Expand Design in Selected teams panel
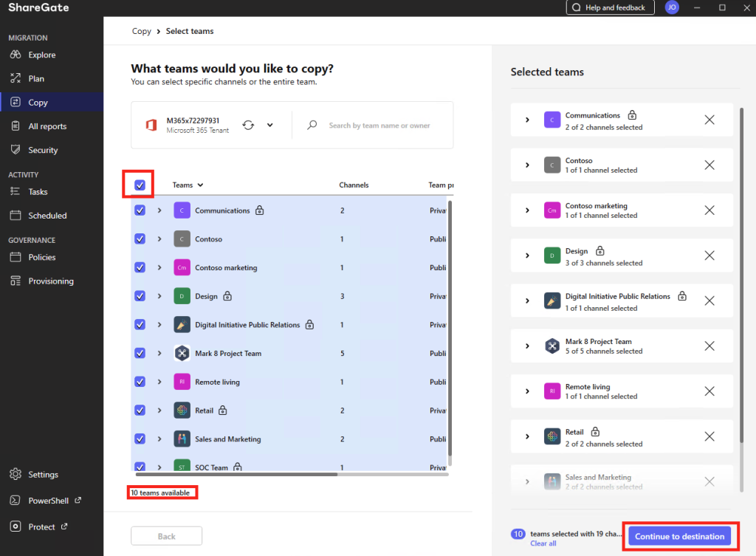756x556 pixels. (x=527, y=255)
